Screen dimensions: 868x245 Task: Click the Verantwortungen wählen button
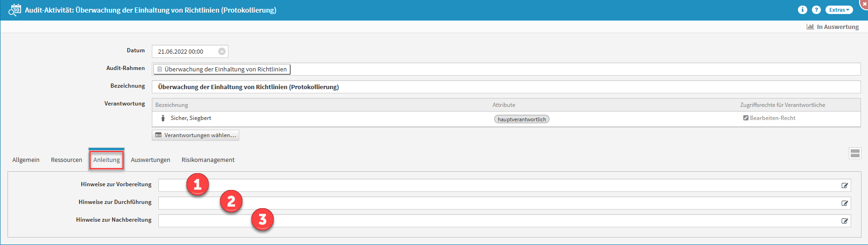[x=195, y=135]
